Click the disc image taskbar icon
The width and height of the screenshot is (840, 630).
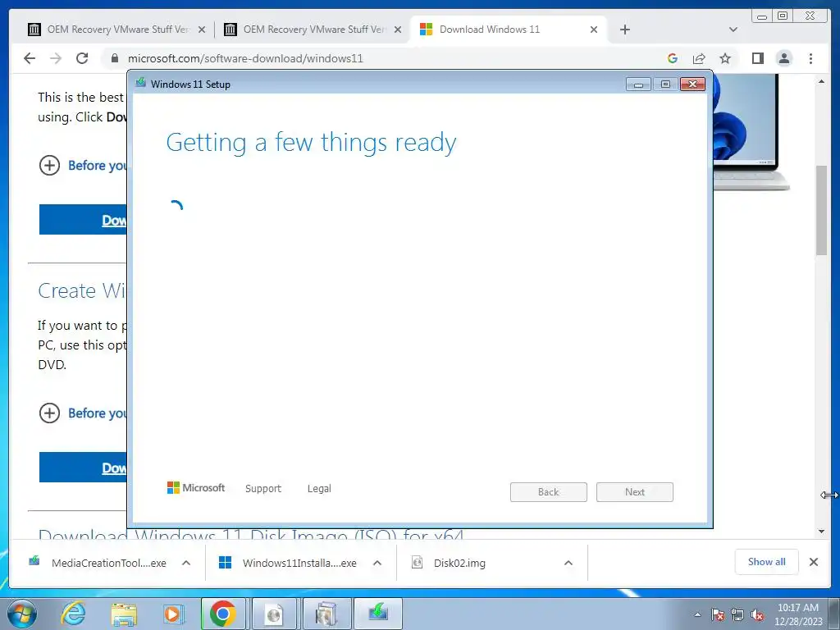274,614
